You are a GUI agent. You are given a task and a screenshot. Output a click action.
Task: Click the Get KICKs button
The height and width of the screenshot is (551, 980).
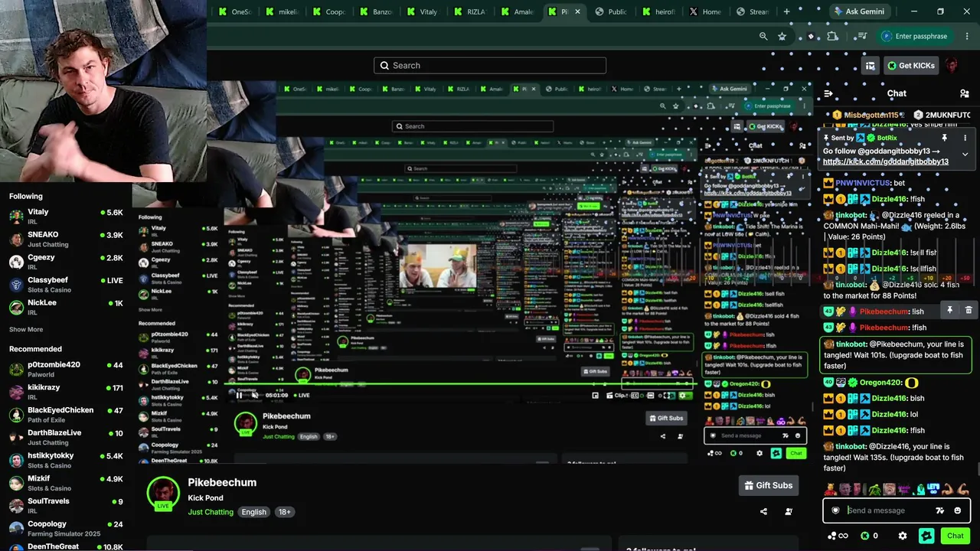tap(911, 66)
